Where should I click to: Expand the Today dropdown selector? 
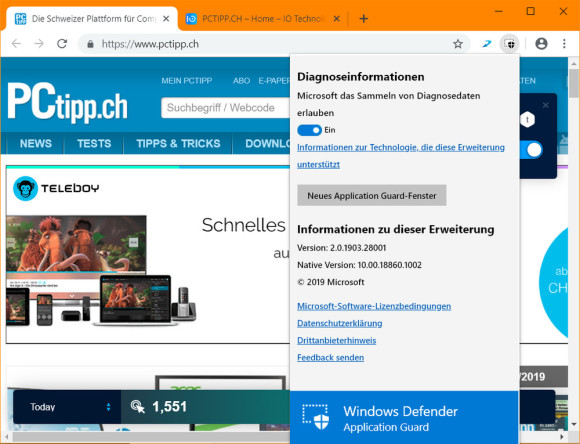[67, 407]
